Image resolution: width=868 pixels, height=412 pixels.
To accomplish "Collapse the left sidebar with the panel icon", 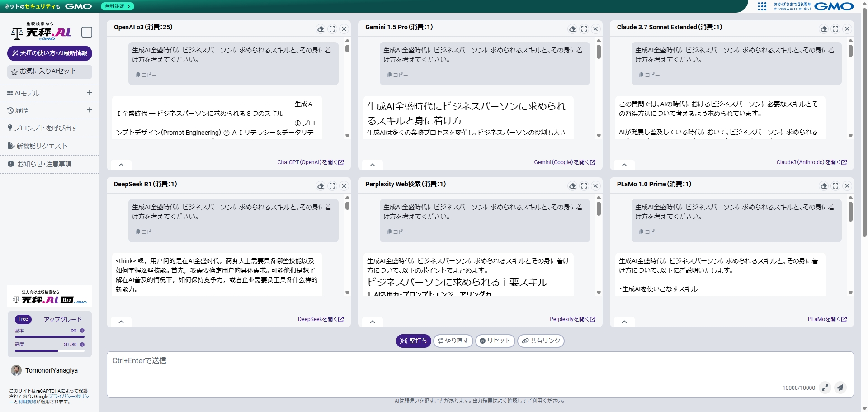I will pos(87,32).
